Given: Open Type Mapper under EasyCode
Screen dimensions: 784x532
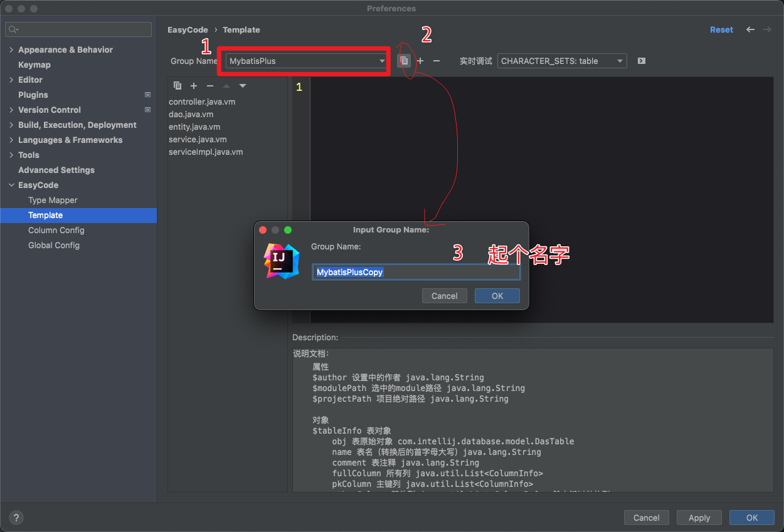Looking at the screenshot, I should tap(53, 200).
